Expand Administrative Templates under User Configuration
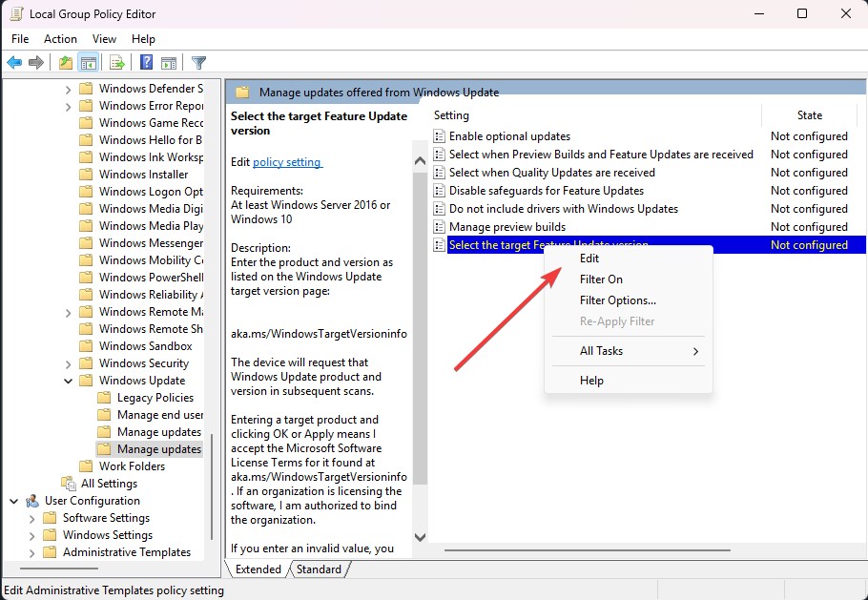868x600 pixels. 31,552
